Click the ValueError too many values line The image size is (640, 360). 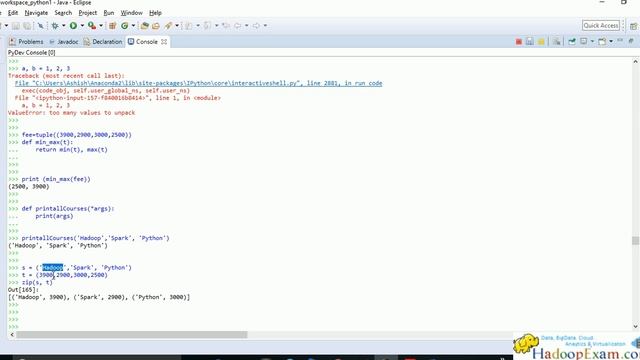pos(71,113)
